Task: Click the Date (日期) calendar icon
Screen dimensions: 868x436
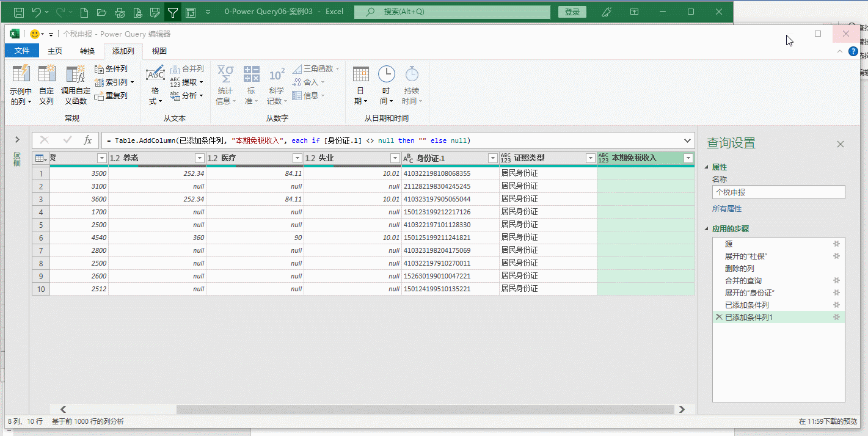Action: coord(361,74)
